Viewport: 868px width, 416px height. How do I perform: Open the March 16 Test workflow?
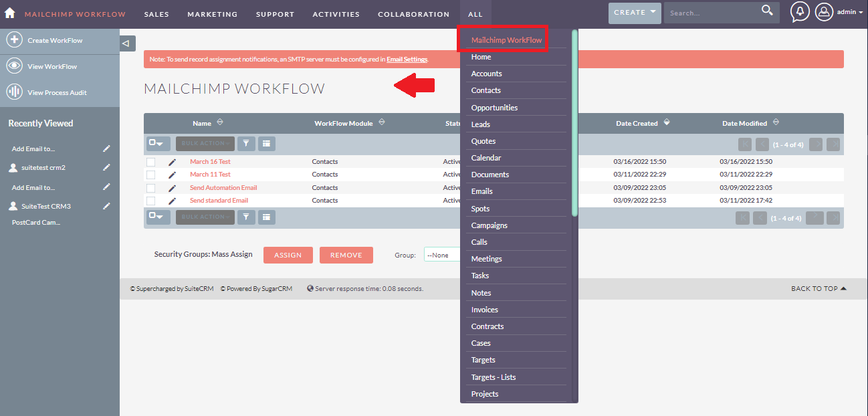(x=210, y=162)
